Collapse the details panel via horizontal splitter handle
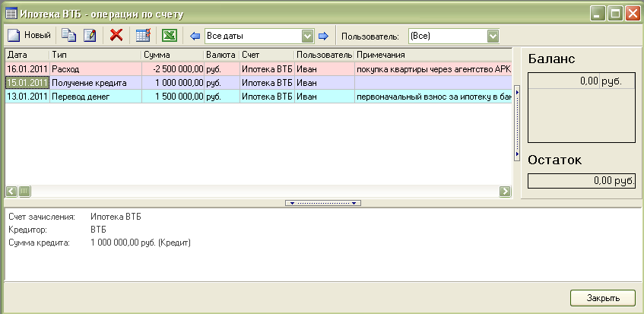Screen dimensions: 644x314 (323, 203)
